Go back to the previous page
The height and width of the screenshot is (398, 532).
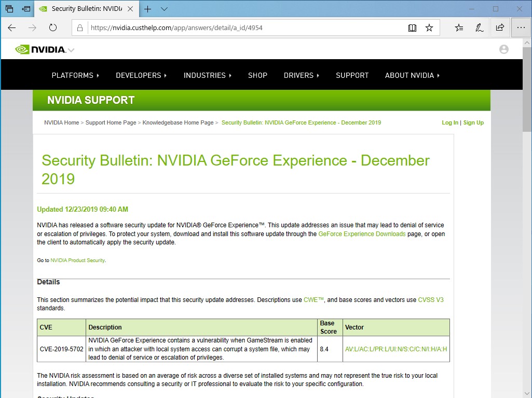[12, 28]
